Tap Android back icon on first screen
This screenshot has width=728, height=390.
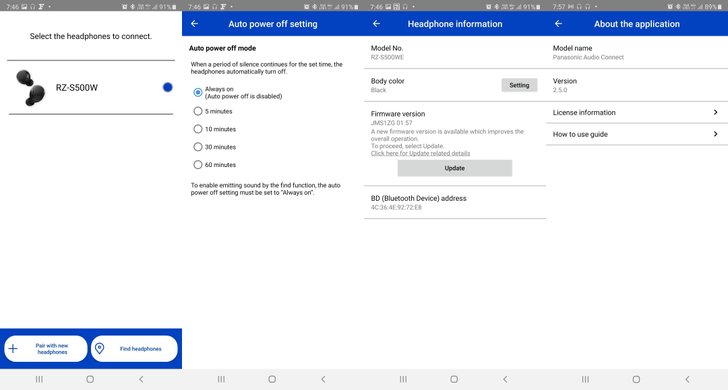[141, 379]
